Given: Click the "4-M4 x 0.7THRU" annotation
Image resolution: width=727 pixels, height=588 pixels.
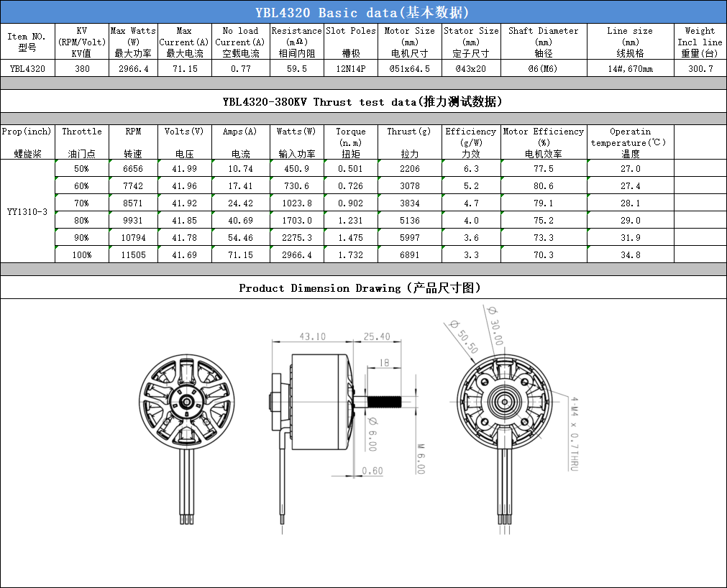Looking at the screenshot, I should coord(575,433).
